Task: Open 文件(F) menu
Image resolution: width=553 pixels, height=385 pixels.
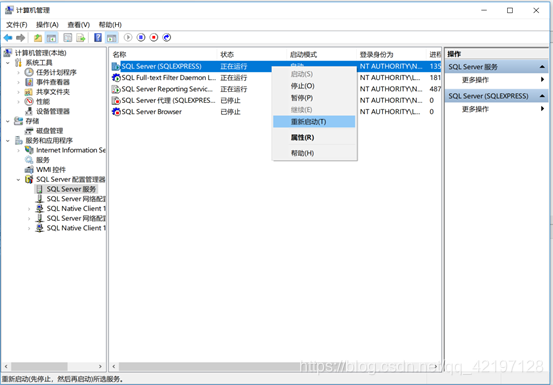Action: pyautogui.click(x=17, y=25)
